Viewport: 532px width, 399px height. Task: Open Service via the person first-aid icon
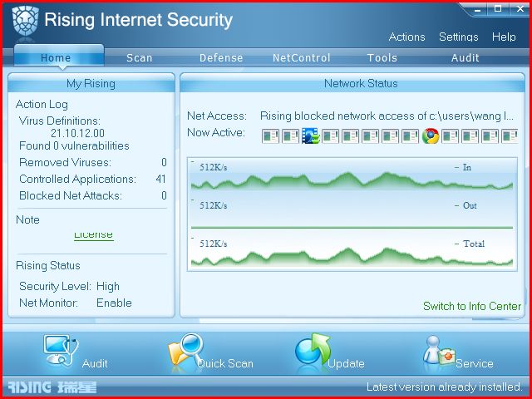coord(438,351)
